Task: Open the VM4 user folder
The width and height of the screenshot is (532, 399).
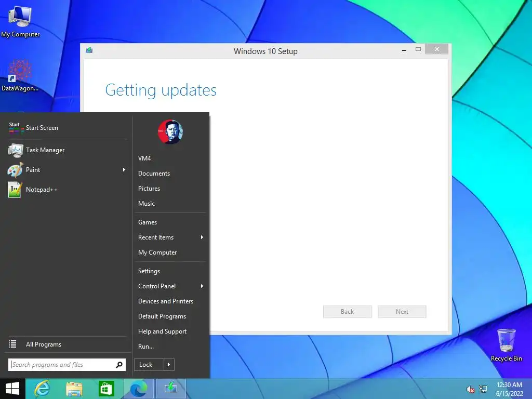Action: pos(170,158)
